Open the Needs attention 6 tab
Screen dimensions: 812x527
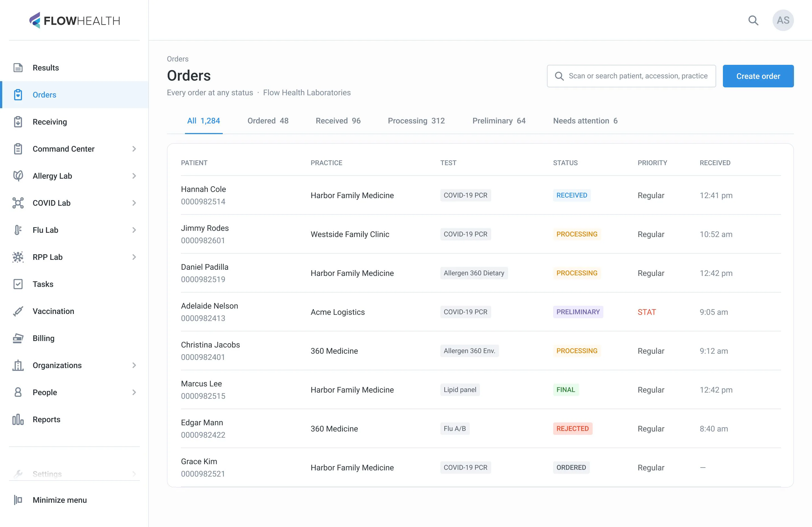point(585,121)
